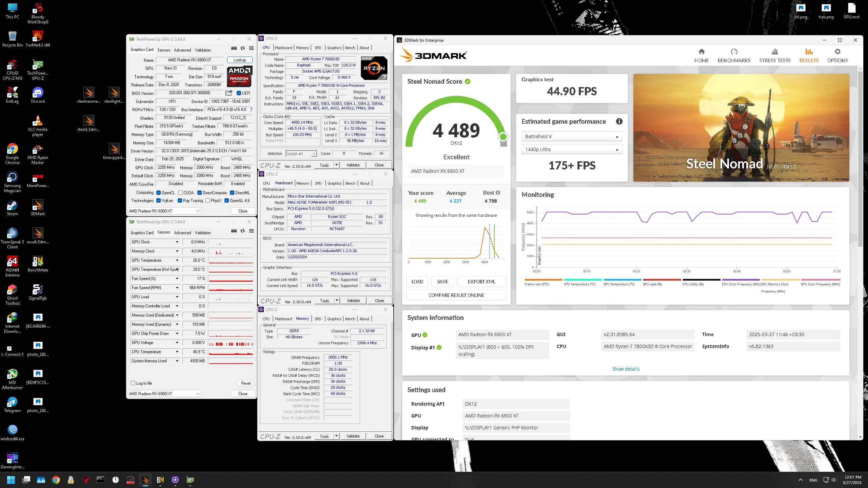Image resolution: width=868 pixels, height=488 pixels.
Task: Click the screenshot camera icon in upper GPU-Z
Action: tap(234, 48)
